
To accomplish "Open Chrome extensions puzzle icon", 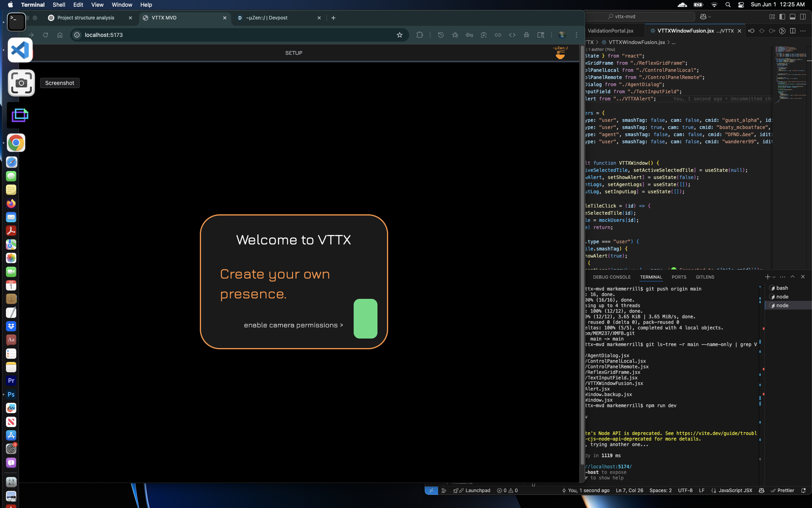I will pyautogui.click(x=419, y=35).
